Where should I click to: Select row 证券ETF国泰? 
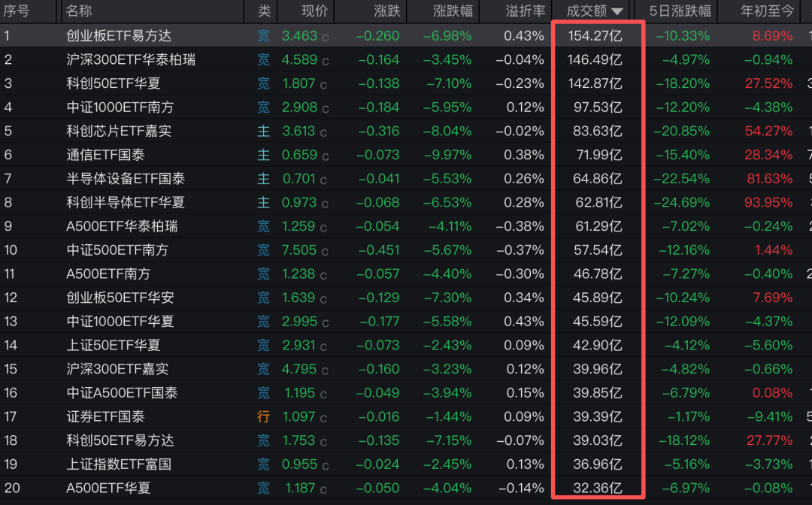(x=406, y=416)
